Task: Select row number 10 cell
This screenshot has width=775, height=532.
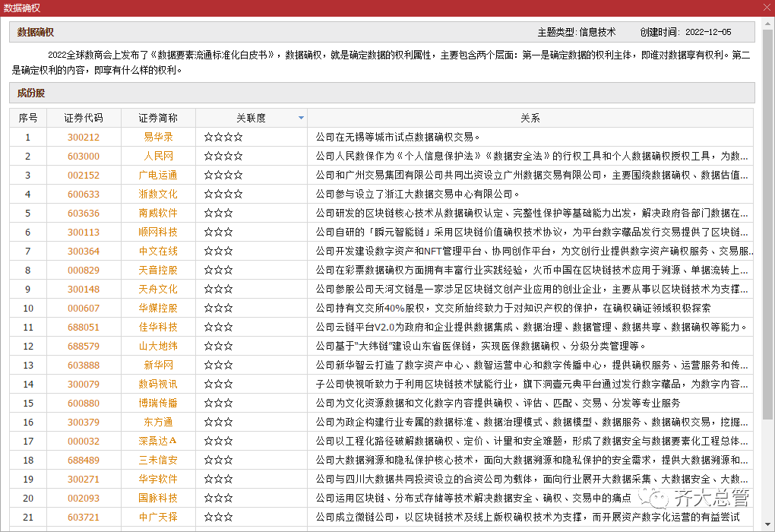Action: tap(28, 308)
